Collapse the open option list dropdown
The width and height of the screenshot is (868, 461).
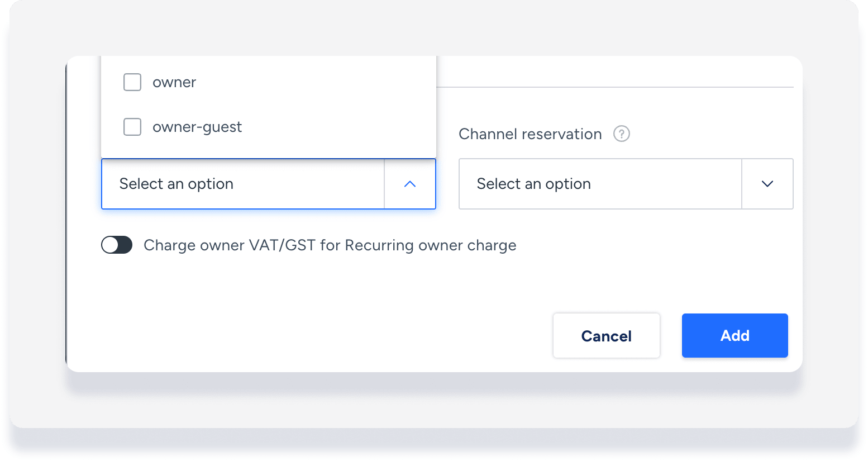pos(410,184)
